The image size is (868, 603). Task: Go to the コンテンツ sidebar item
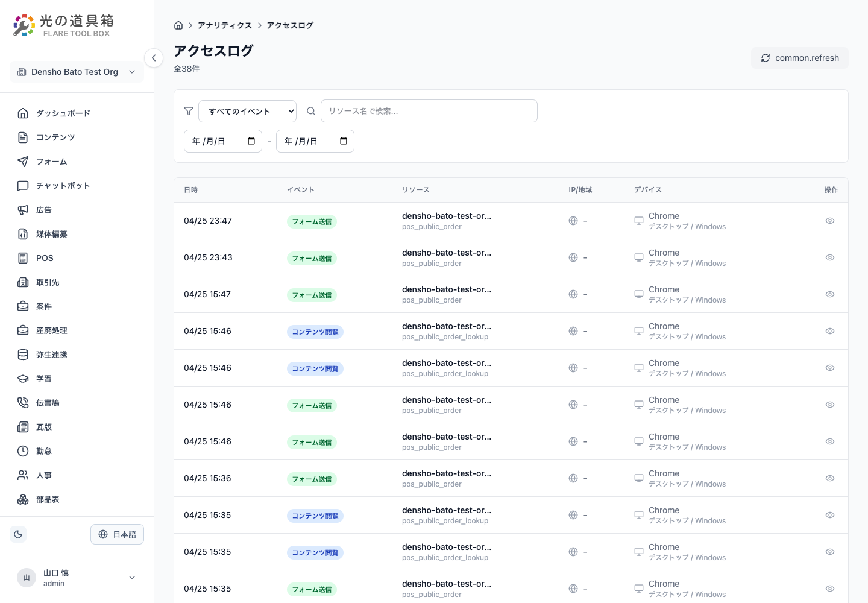[x=77, y=137]
